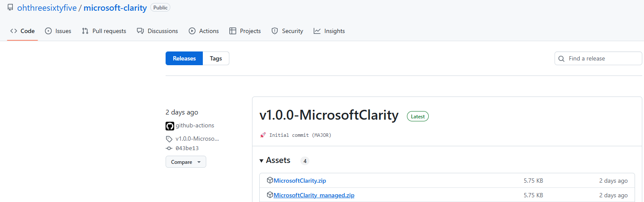The width and height of the screenshot is (644, 202).
Task: Click the magnifier icon in release search
Action: (x=561, y=59)
